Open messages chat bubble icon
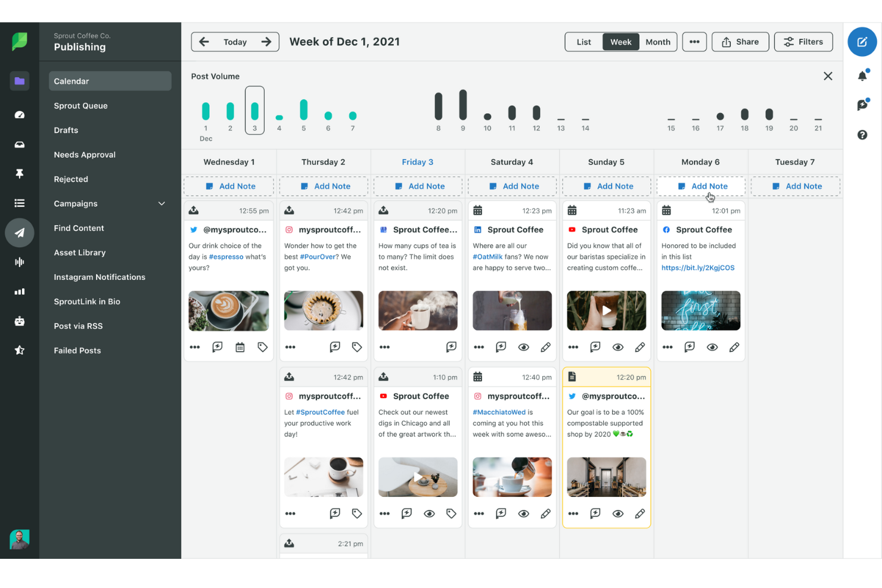This screenshot has height=588, width=882. (862, 105)
